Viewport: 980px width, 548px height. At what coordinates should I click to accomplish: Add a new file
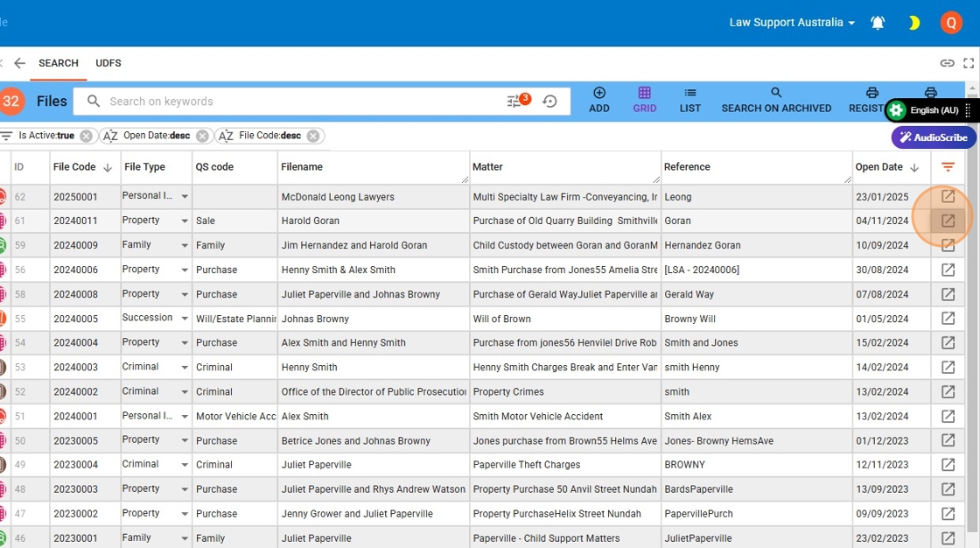tap(599, 100)
